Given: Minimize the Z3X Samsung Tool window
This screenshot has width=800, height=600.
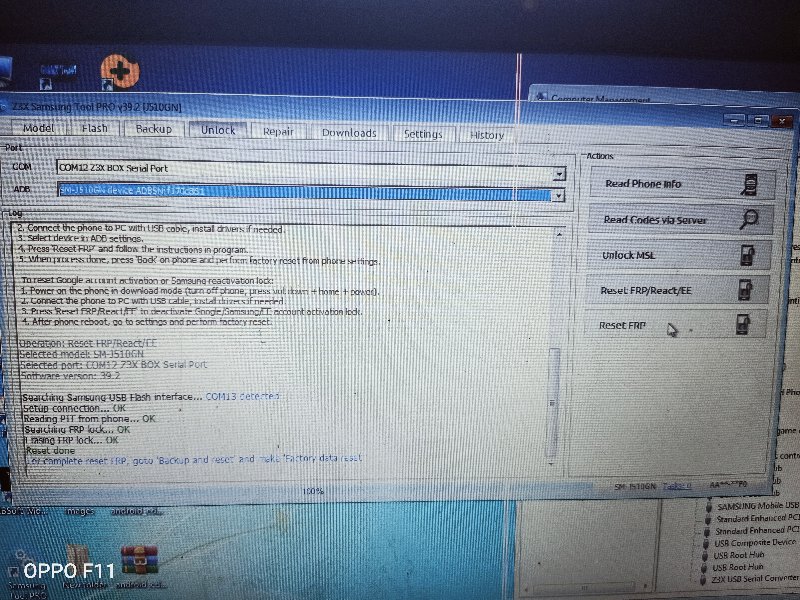Looking at the screenshot, I should coord(734,120).
